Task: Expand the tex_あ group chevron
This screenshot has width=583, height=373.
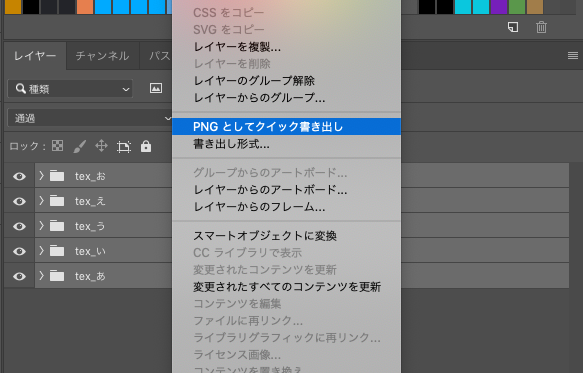Action: pos(41,276)
